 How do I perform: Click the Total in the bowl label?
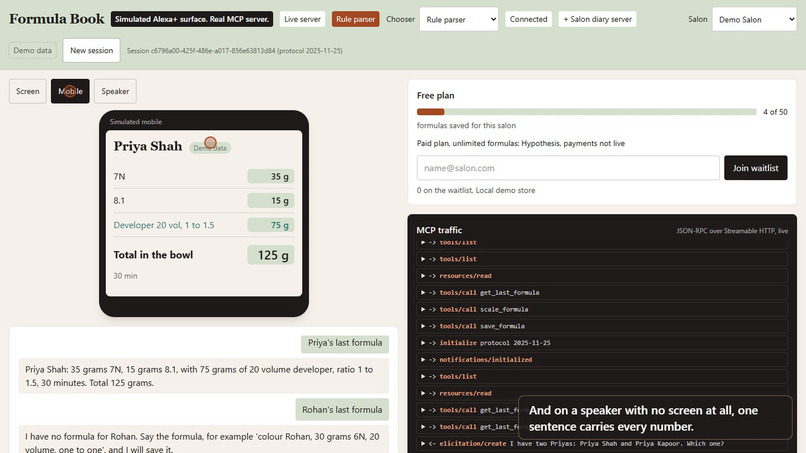click(x=153, y=255)
